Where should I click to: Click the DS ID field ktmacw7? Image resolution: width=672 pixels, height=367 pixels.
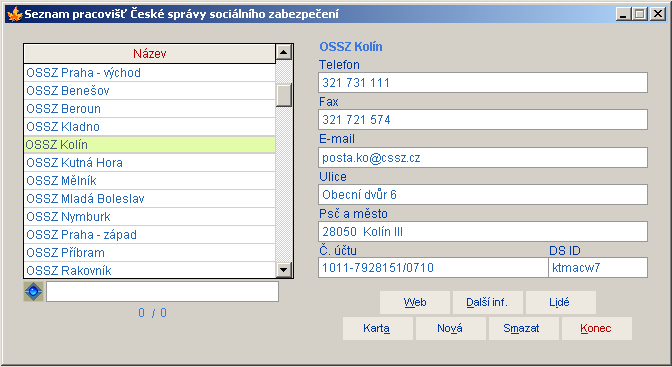(x=598, y=268)
